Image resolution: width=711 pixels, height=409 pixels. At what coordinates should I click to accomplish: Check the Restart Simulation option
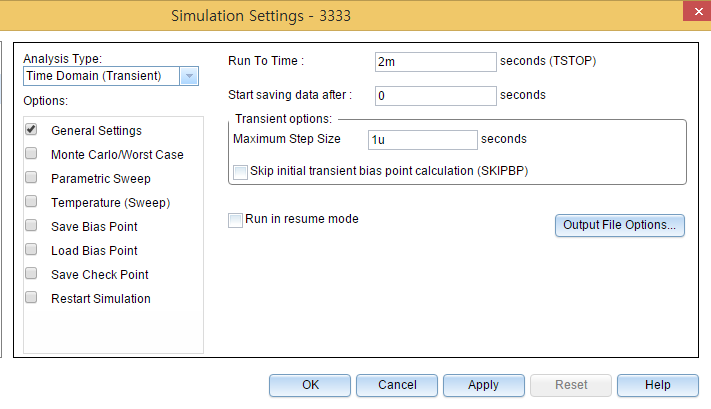[x=31, y=298]
